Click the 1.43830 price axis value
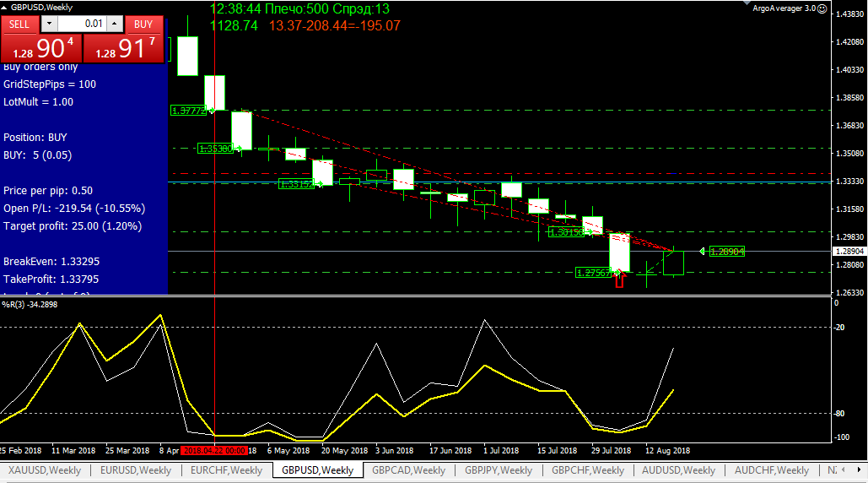 849,14
